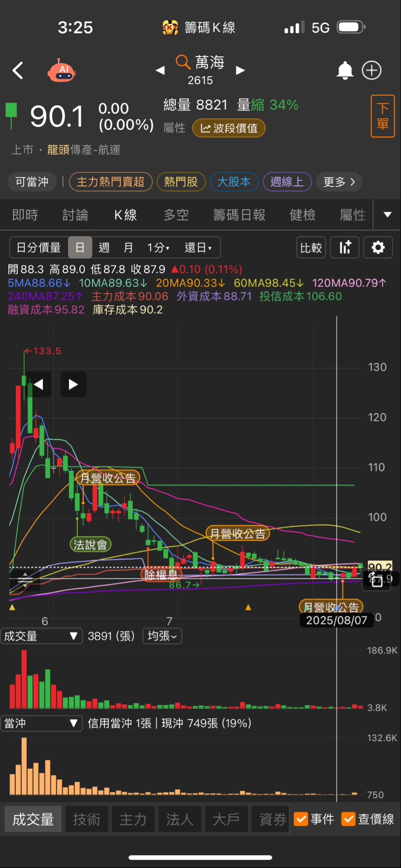Image resolution: width=401 pixels, height=868 pixels.
Task: Open chart settings gear
Action: click(x=378, y=247)
